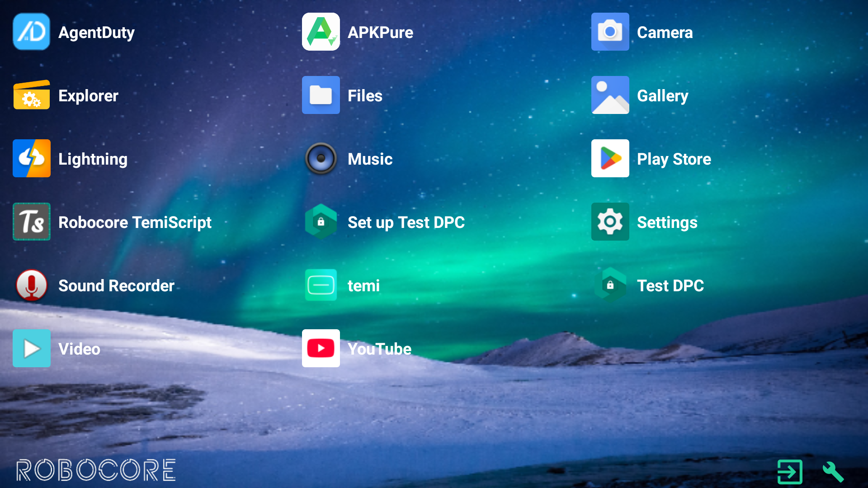
Task: Click the green wrench tool icon
Action: [833, 472]
